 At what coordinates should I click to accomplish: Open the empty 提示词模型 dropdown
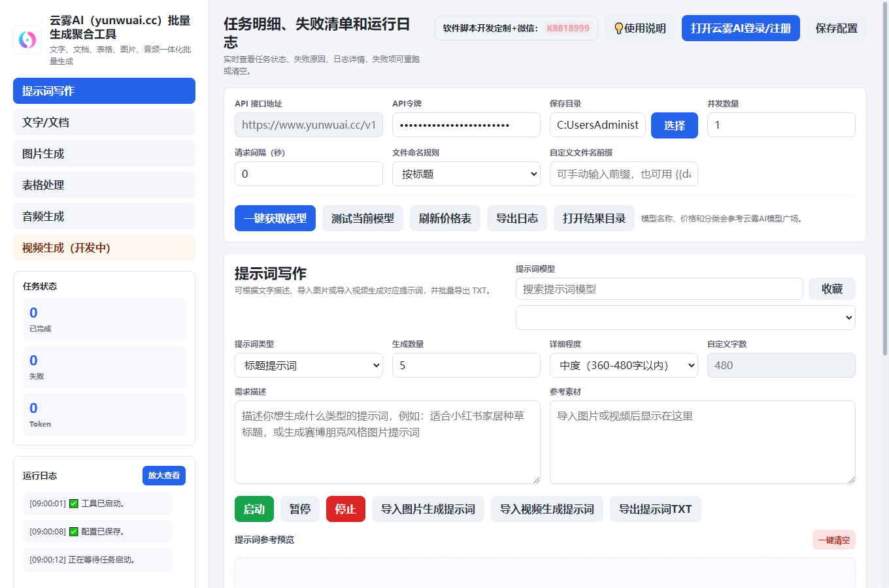point(686,318)
